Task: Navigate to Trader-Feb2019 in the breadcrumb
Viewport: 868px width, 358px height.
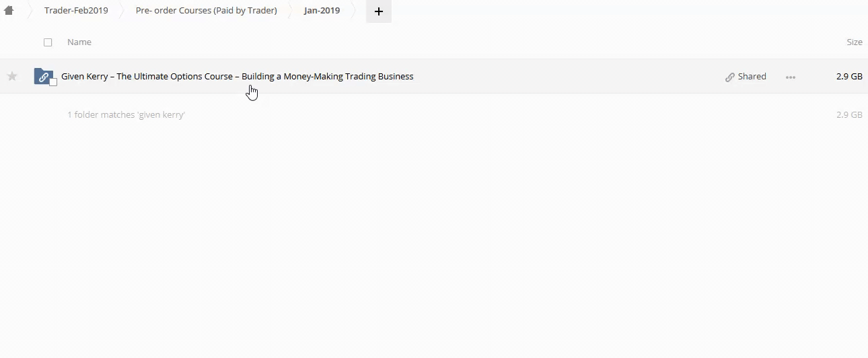Action: tap(76, 11)
